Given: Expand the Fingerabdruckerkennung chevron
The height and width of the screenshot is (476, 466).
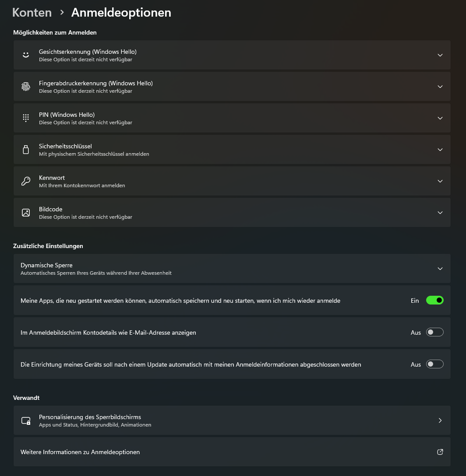Looking at the screenshot, I should pyautogui.click(x=440, y=87).
